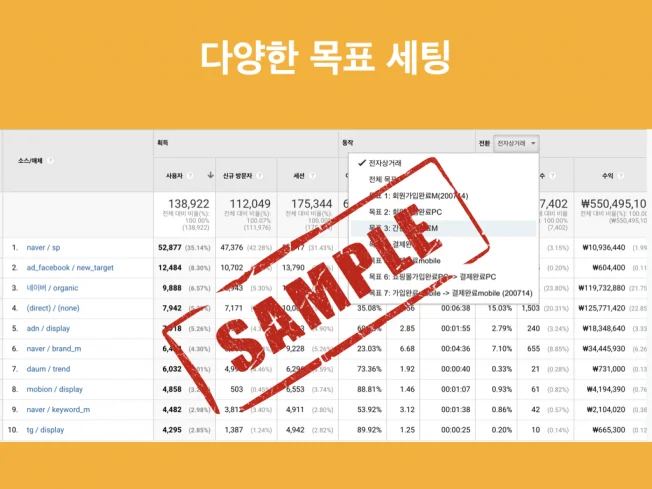The width and height of the screenshot is (652, 489).
Task: Click the 소스/매체 column header
Action: pyautogui.click(x=30, y=161)
